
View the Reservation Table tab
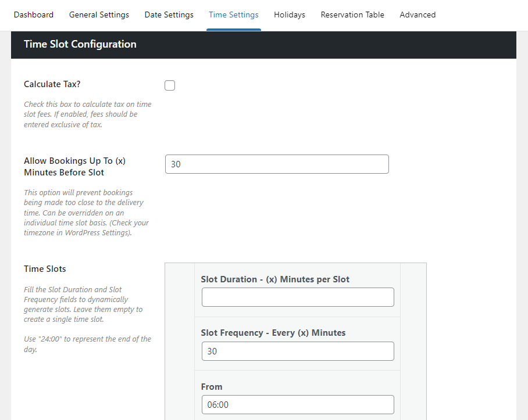click(x=352, y=15)
